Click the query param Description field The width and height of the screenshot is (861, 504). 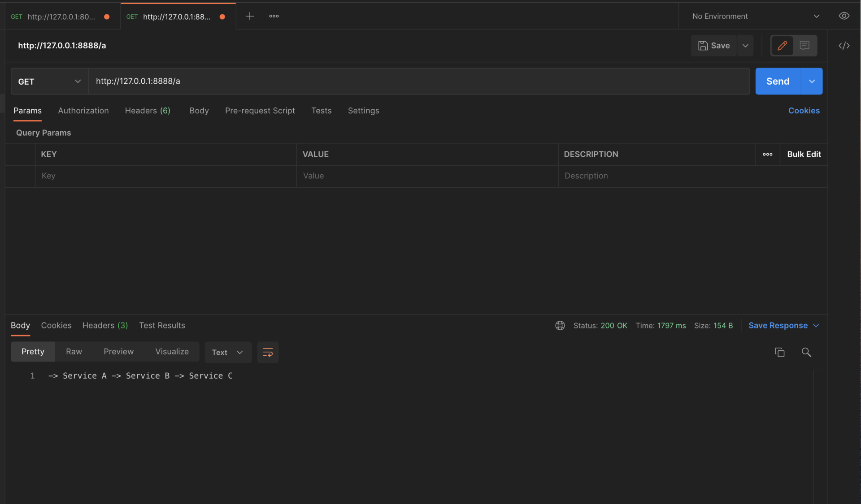692,176
